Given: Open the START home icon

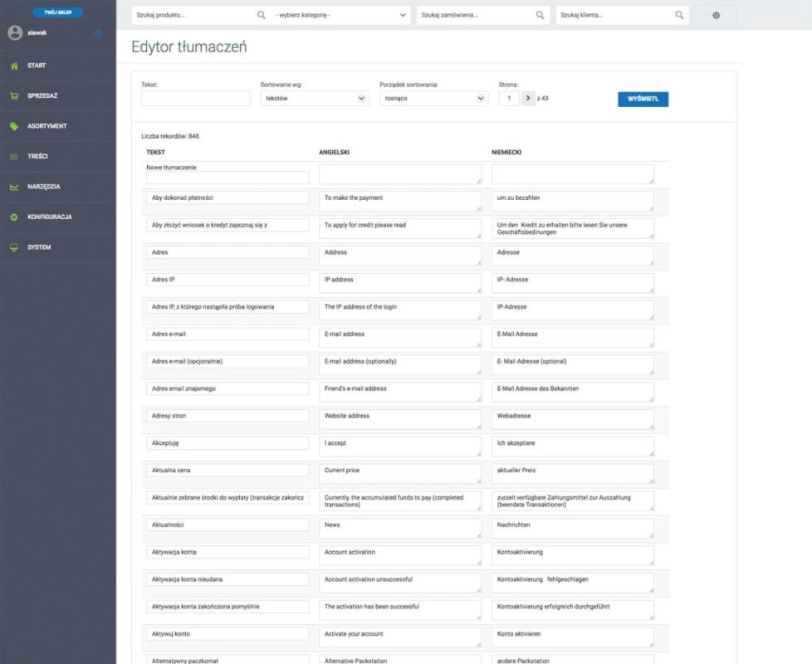Looking at the screenshot, I should (x=14, y=66).
